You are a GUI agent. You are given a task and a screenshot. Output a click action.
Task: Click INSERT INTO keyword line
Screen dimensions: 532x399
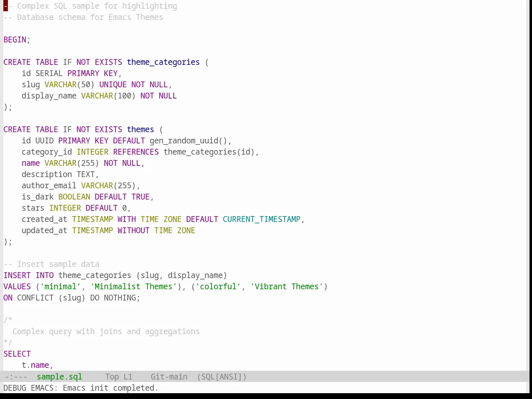[x=115, y=275]
